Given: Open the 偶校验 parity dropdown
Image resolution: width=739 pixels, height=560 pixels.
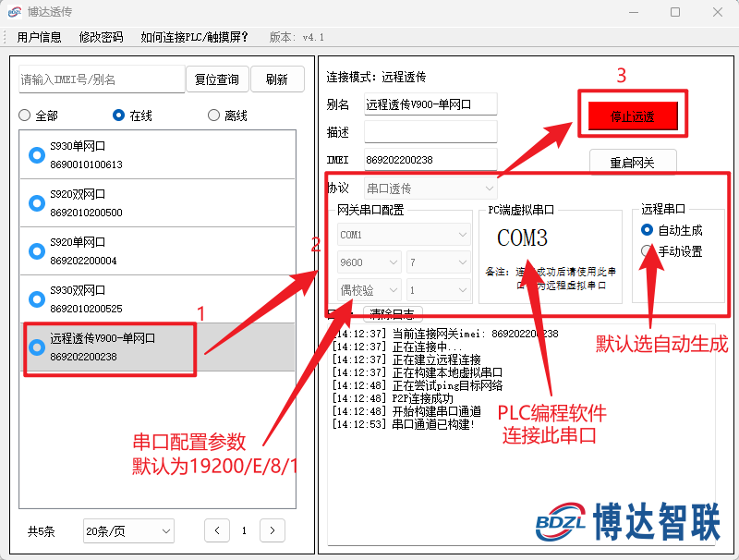Looking at the screenshot, I should pos(369,290).
